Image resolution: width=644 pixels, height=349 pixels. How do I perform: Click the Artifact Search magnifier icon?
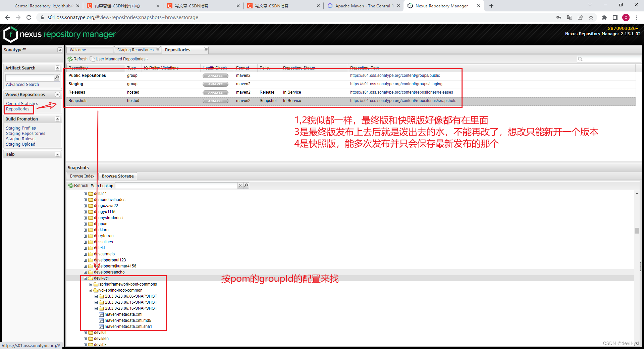click(57, 78)
